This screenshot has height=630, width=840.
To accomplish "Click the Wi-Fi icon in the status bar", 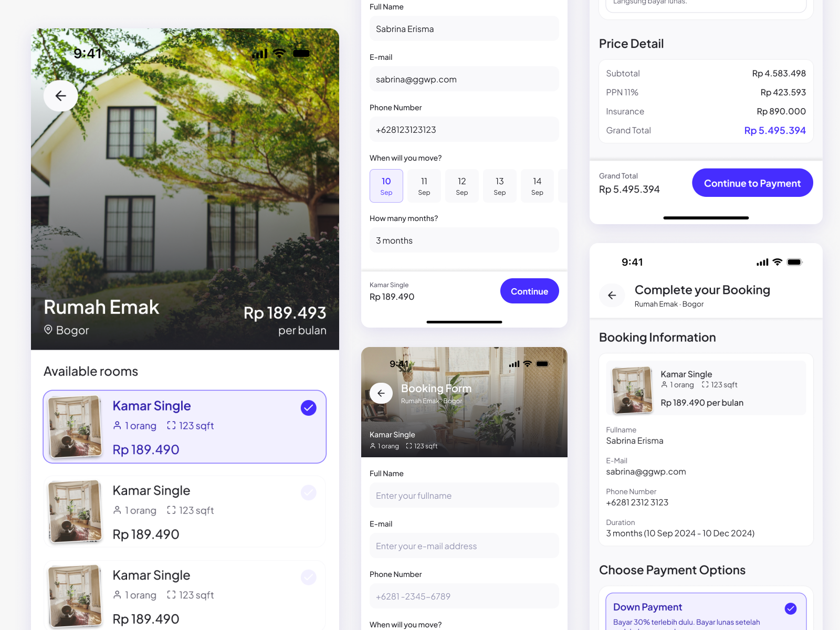I will click(x=279, y=53).
